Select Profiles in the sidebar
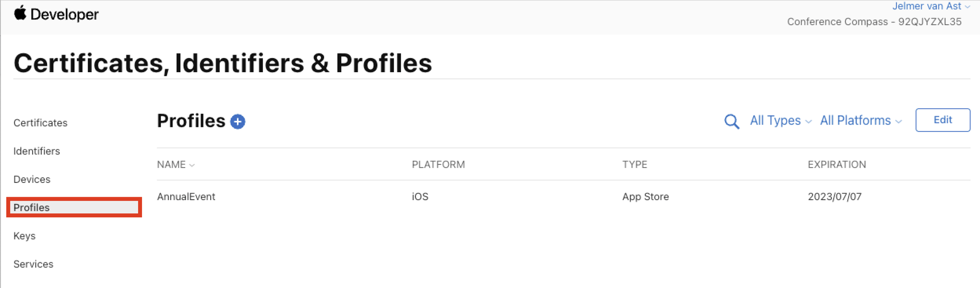980x288 pixels. 74,207
